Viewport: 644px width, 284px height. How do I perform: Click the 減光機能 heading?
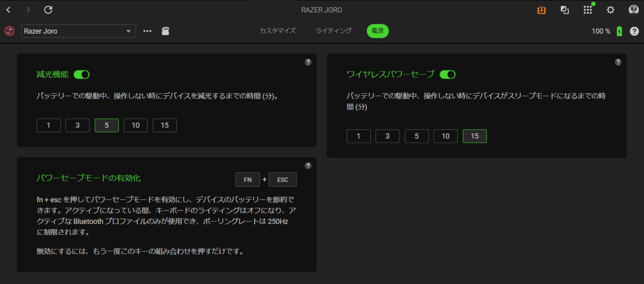pyautogui.click(x=52, y=75)
